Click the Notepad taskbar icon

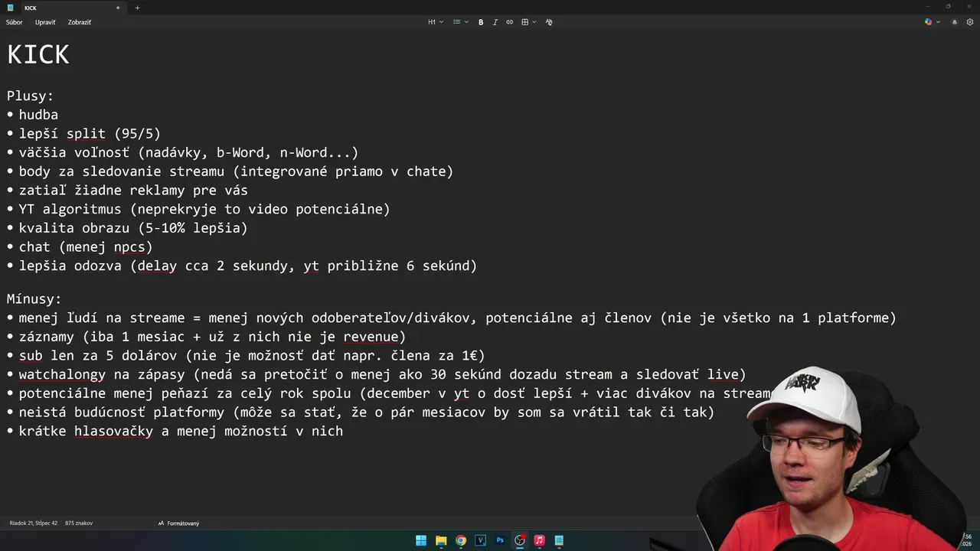pyautogui.click(x=559, y=540)
